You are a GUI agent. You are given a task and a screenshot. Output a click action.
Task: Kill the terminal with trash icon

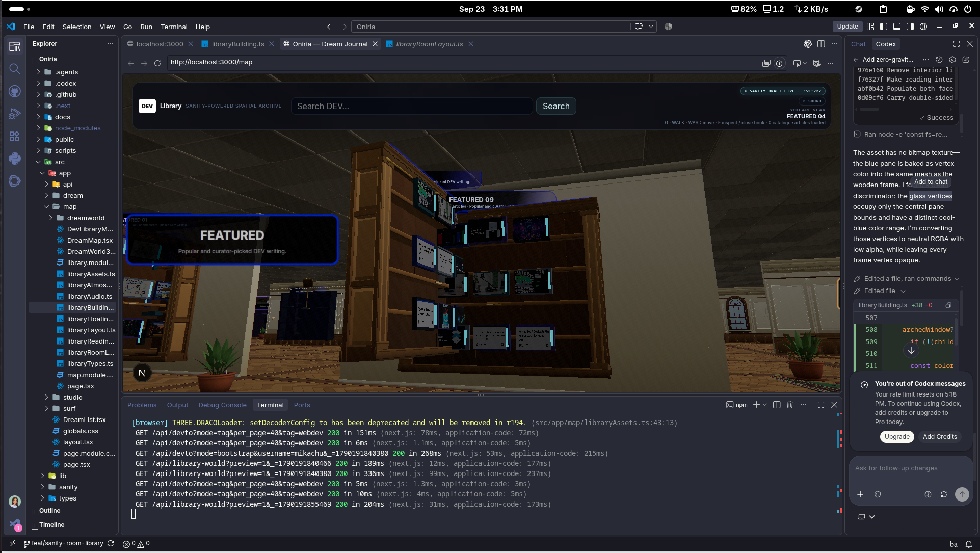(x=790, y=405)
